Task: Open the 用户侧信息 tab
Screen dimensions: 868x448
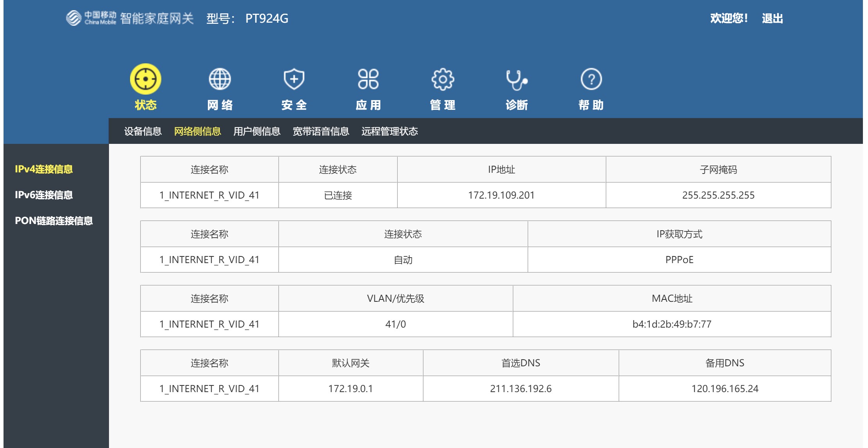Action: click(x=257, y=131)
